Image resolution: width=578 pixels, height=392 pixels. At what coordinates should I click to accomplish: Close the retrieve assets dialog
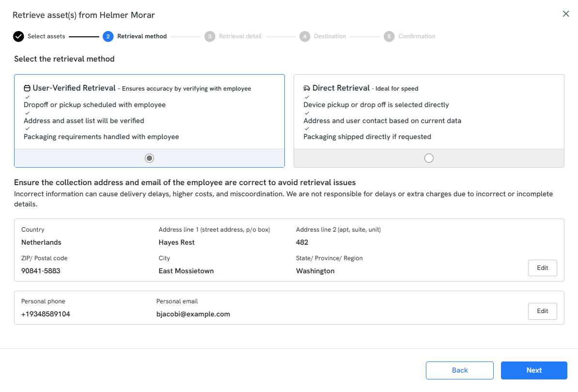click(565, 14)
